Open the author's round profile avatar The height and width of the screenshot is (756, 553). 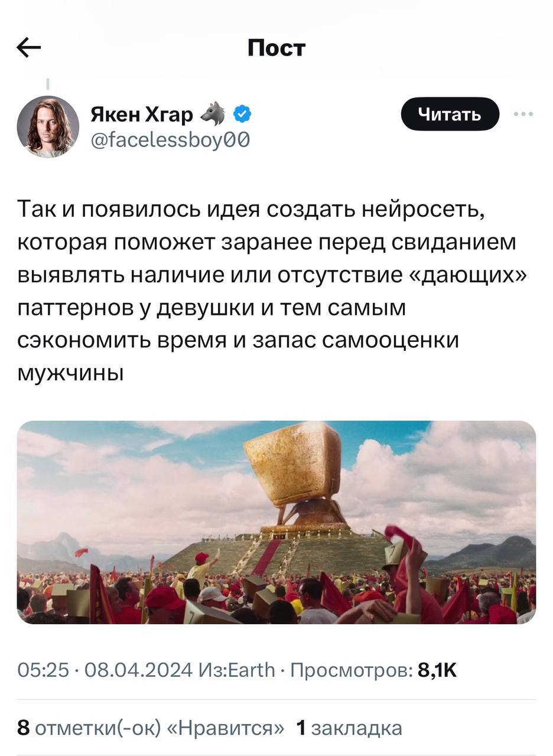click(x=48, y=126)
